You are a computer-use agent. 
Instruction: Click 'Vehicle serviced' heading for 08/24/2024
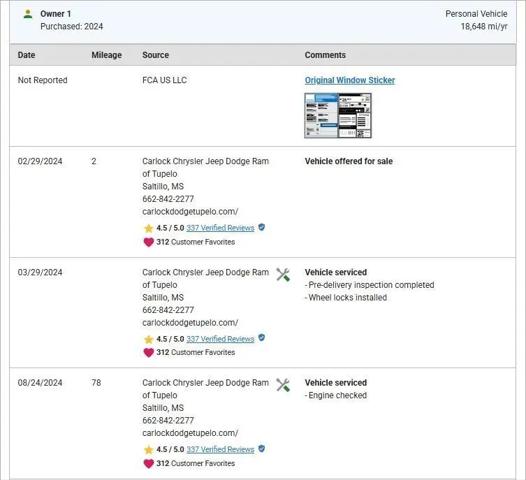tap(336, 383)
